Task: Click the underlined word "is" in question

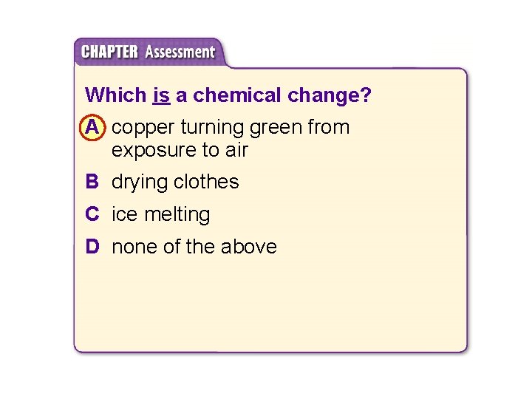Action: pyautogui.click(x=162, y=95)
